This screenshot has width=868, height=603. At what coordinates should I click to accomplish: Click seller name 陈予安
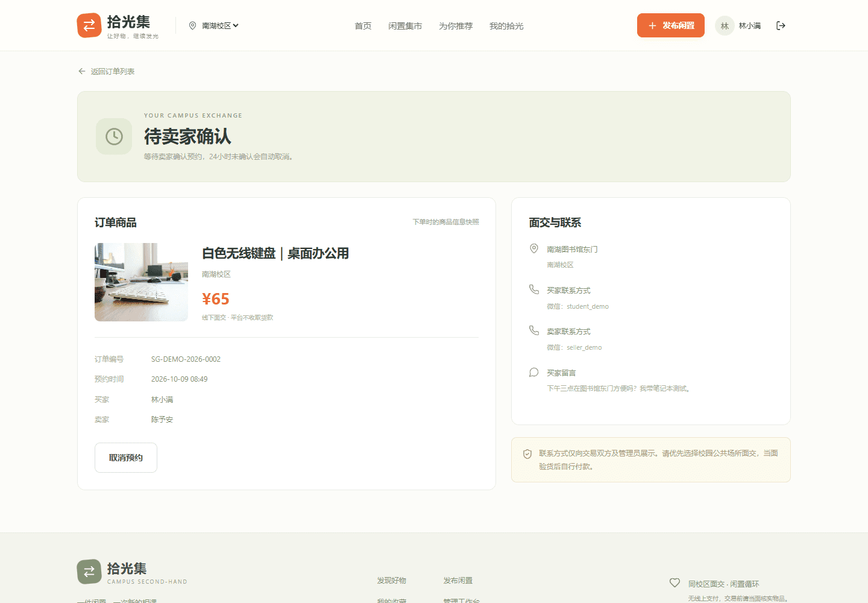tap(162, 420)
